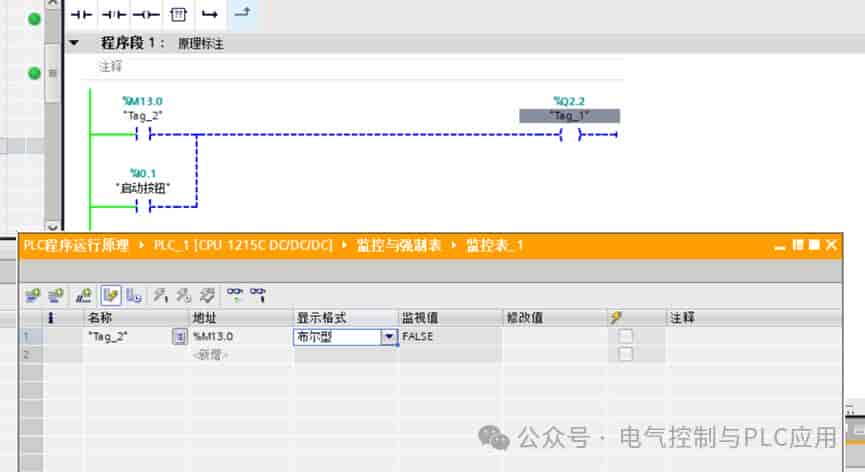Select the open branch tool
Viewport: 865px width, 472px height.
[x=210, y=15]
